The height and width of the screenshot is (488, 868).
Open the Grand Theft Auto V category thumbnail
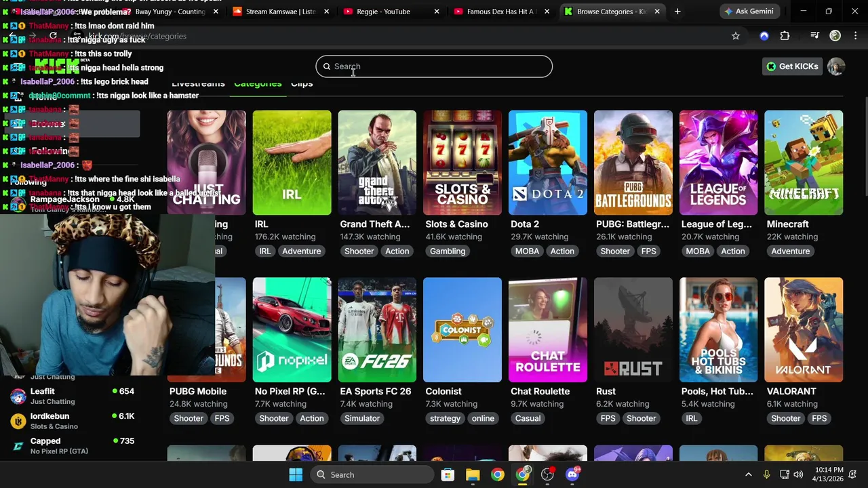pyautogui.click(x=377, y=163)
